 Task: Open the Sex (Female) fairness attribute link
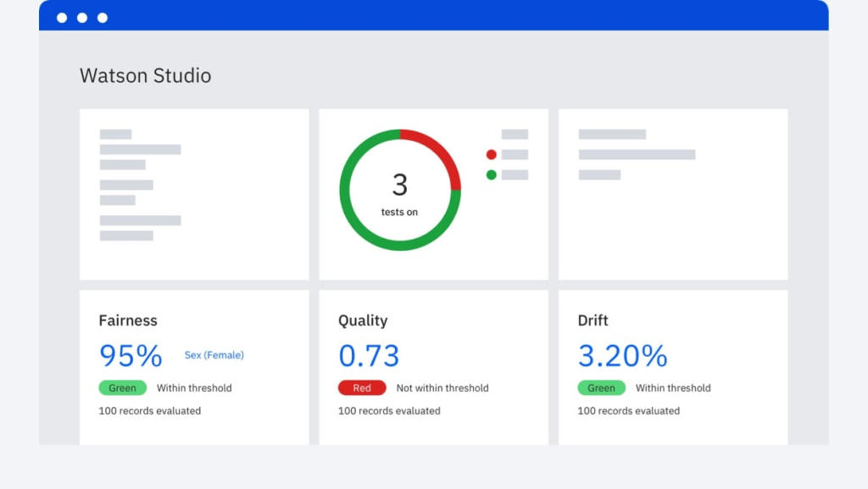[x=214, y=355]
